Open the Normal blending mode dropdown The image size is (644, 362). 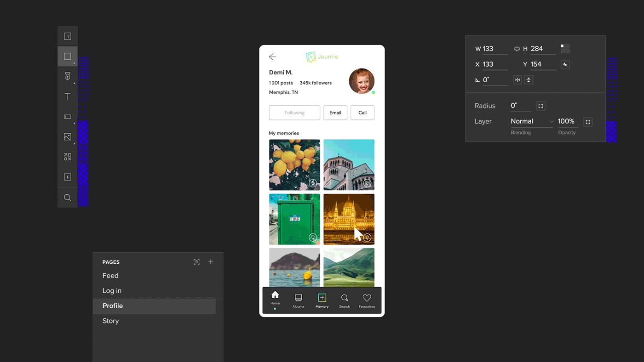[532, 121]
